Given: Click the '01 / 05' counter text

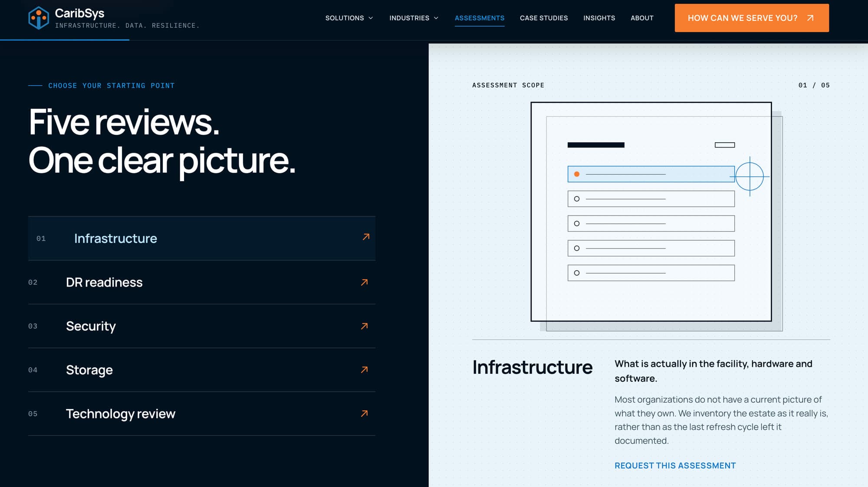Looking at the screenshot, I should (814, 85).
